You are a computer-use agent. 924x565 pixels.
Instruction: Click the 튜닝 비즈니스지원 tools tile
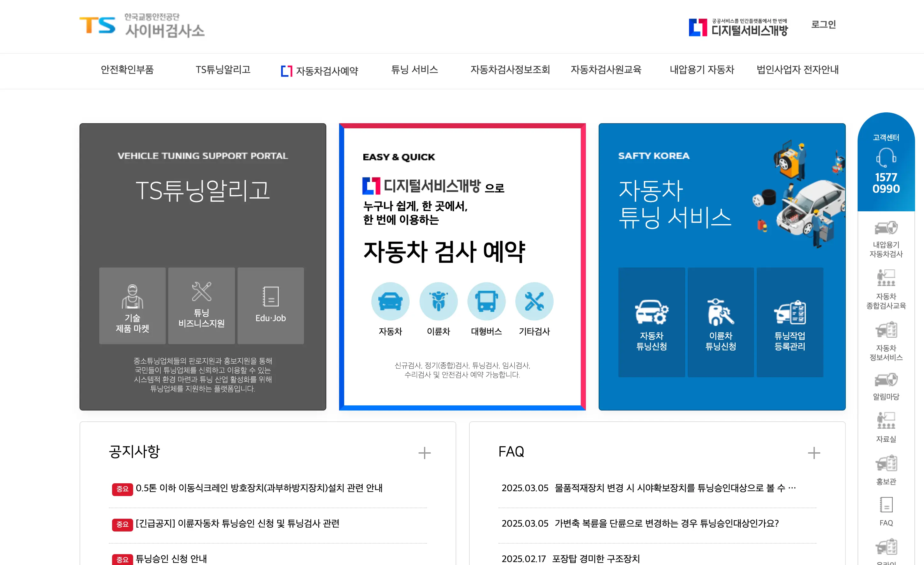coord(201,305)
